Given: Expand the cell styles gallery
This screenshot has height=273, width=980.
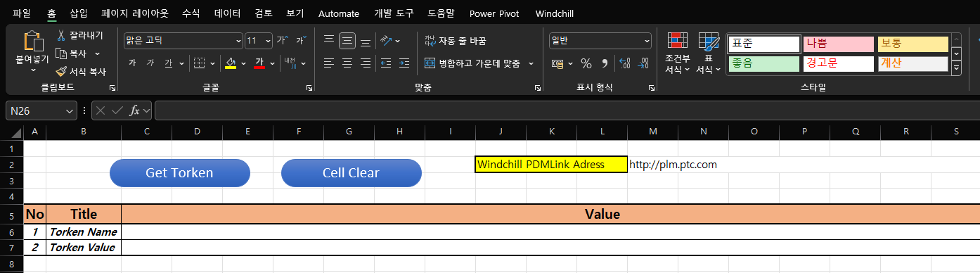Looking at the screenshot, I should point(956,68).
